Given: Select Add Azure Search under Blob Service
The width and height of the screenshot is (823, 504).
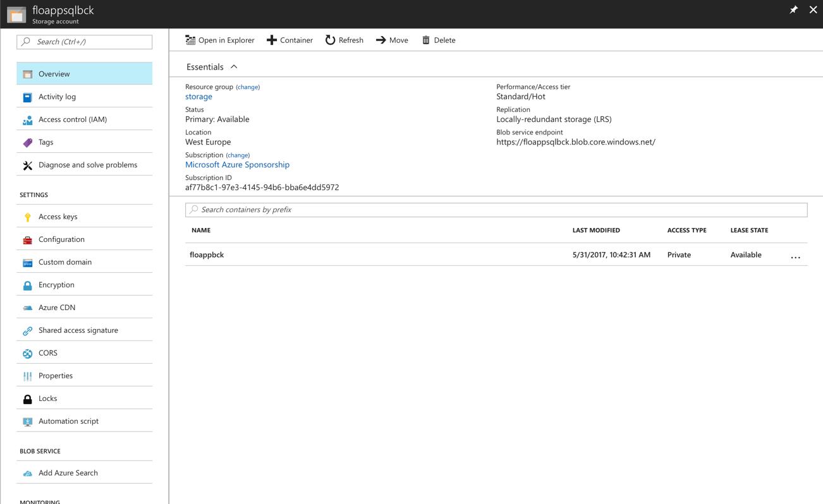Looking at the screenshot, I should [85, 473].
